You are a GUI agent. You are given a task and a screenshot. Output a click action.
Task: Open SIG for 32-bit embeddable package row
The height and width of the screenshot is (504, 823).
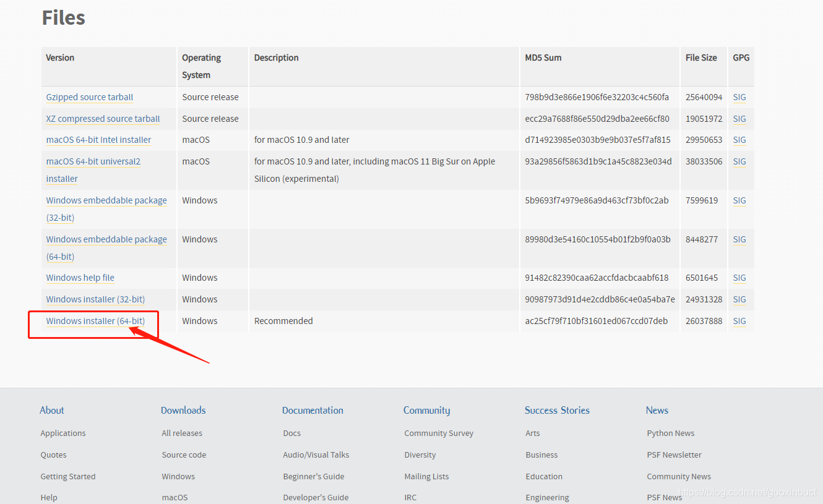coord(739,200)
